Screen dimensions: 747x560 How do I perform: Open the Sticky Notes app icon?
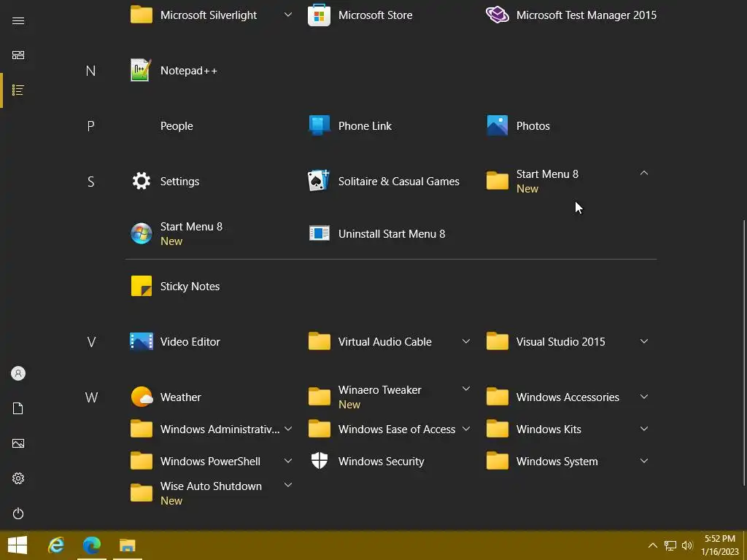pos(141,286)
